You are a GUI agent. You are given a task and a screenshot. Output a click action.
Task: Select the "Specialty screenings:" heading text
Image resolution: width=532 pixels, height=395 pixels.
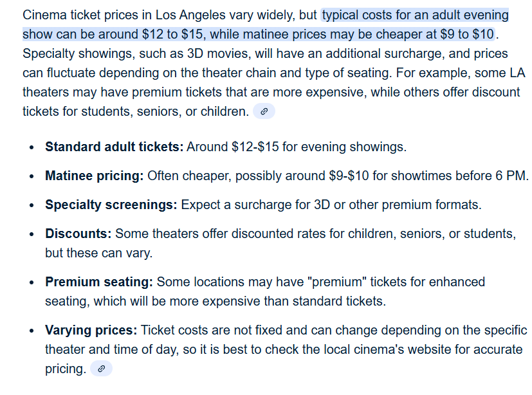coord(111,205)
